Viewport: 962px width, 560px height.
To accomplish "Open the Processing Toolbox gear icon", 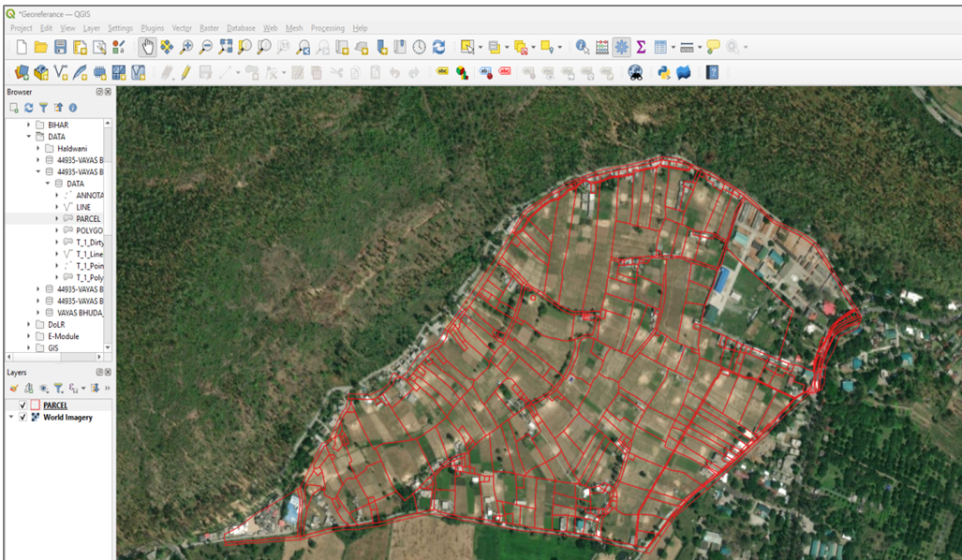I will pos(621,47).
